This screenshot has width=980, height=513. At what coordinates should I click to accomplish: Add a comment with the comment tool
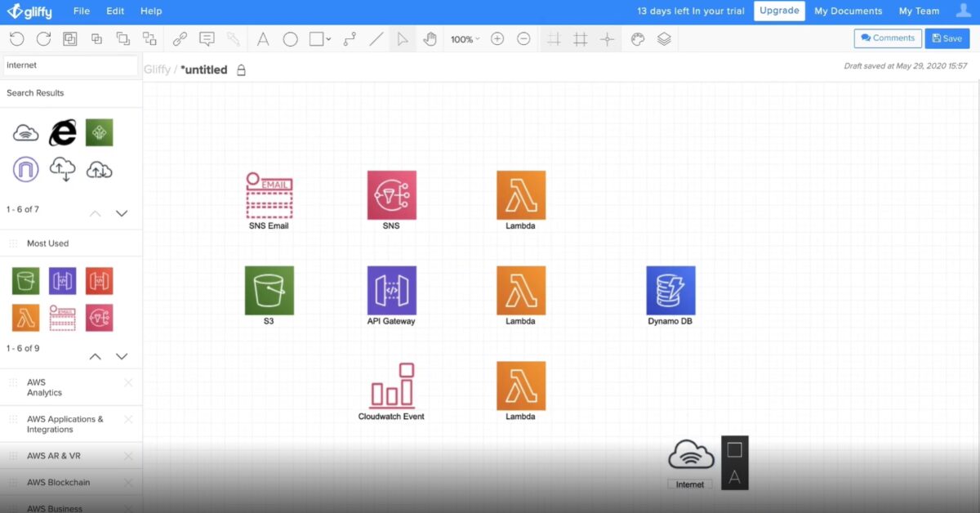(x=207, y=38)
